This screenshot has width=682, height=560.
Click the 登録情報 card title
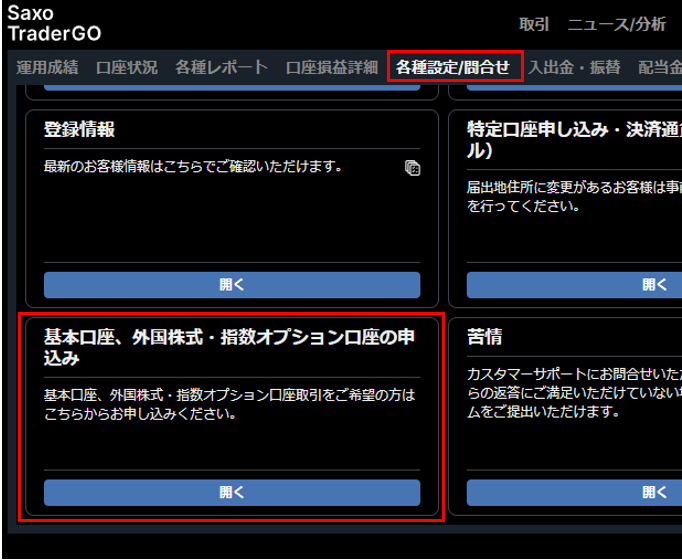[79, 130]
